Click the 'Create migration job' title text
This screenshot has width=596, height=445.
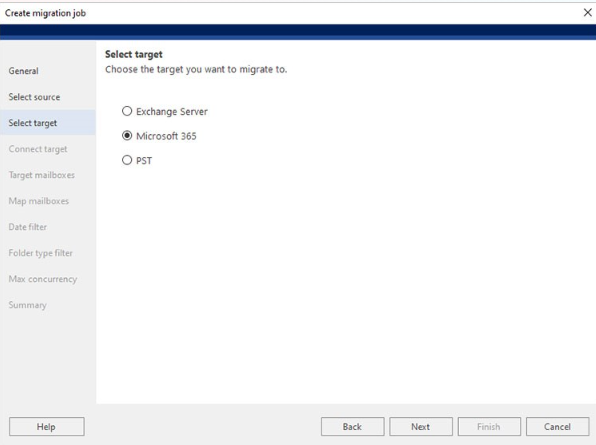click(45, 13)
